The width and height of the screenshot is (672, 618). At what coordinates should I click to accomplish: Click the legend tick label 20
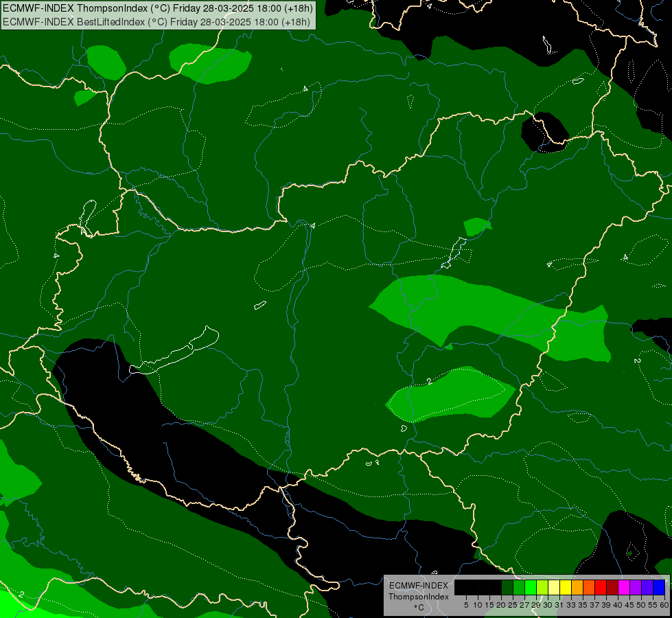pos(501,605)
